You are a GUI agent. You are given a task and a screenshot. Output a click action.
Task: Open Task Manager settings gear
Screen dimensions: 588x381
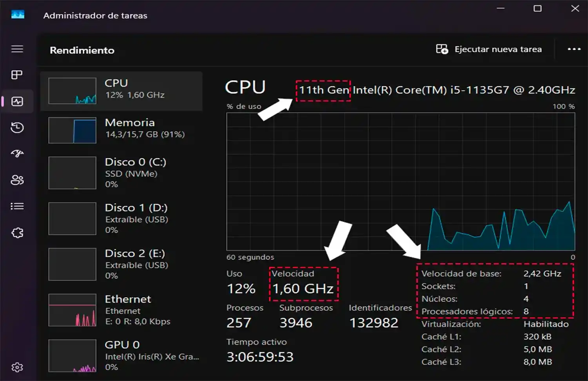[x=17, y=367]
